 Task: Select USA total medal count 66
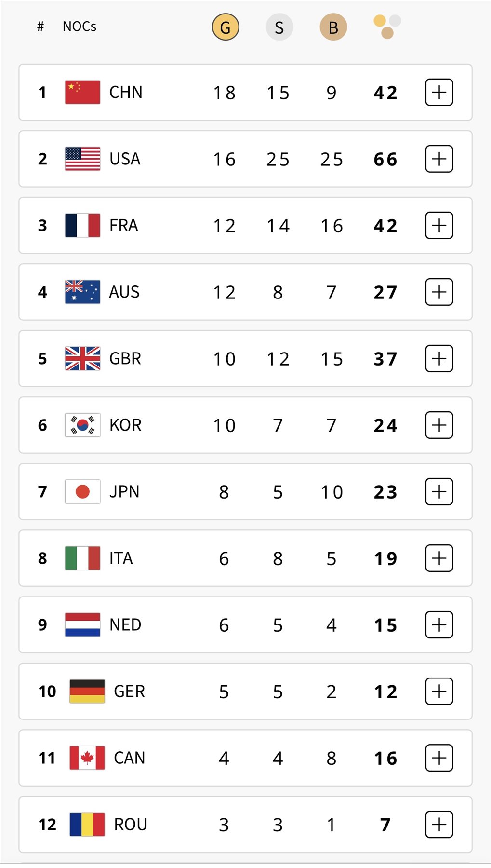(385, 159)
